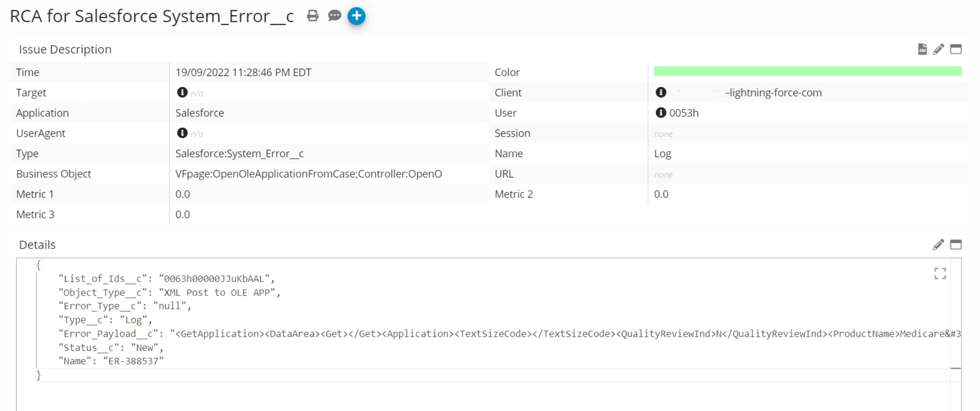Viewport: 980px width, 411px height.
Task: Click the info icon beside User 0053h
Action: pos(661,113)
